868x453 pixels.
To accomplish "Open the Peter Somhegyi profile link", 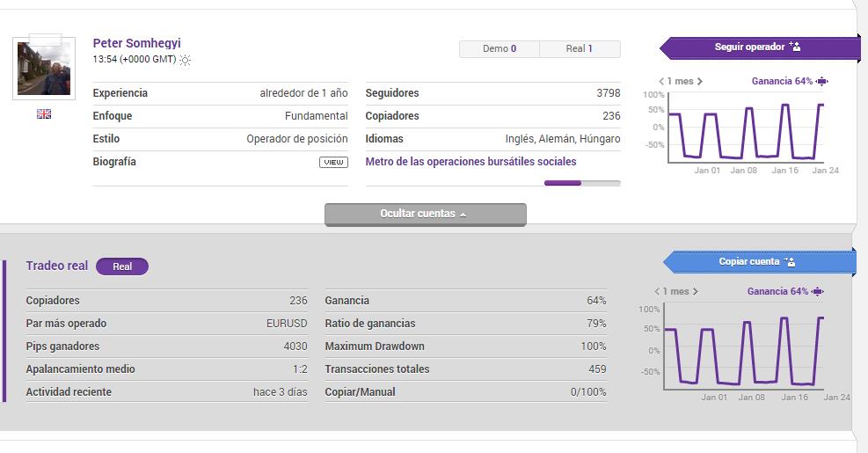I will 136,43.
